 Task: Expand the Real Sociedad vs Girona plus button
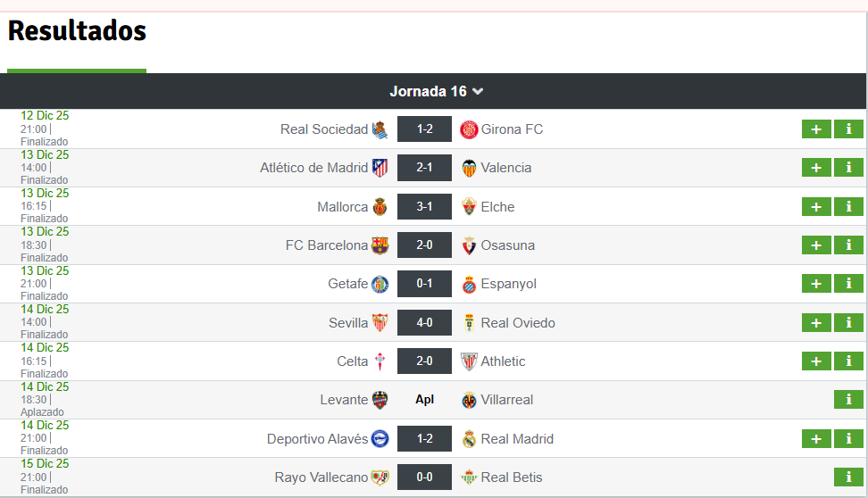pos(816,129)
